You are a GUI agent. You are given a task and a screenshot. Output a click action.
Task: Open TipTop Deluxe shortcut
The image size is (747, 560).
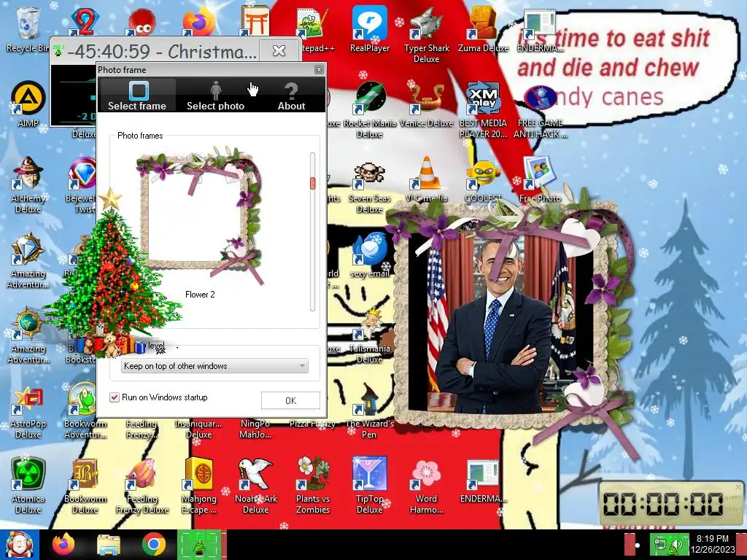pos(370,486)
